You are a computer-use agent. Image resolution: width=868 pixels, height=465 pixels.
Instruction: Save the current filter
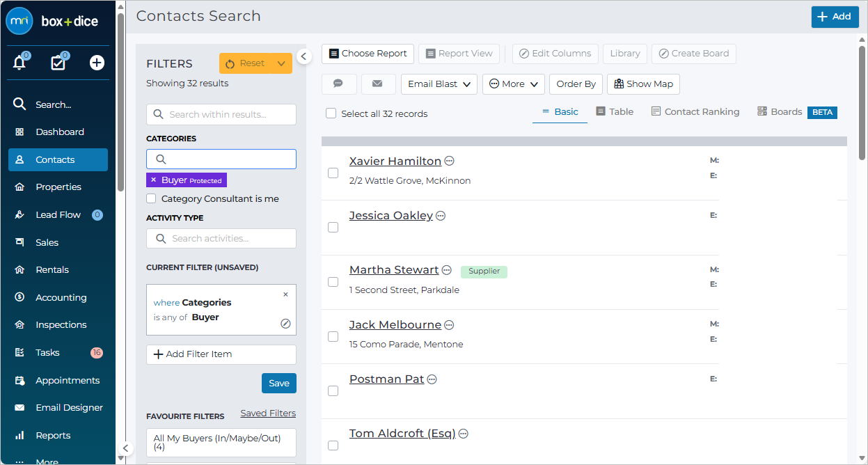(279, 383)
